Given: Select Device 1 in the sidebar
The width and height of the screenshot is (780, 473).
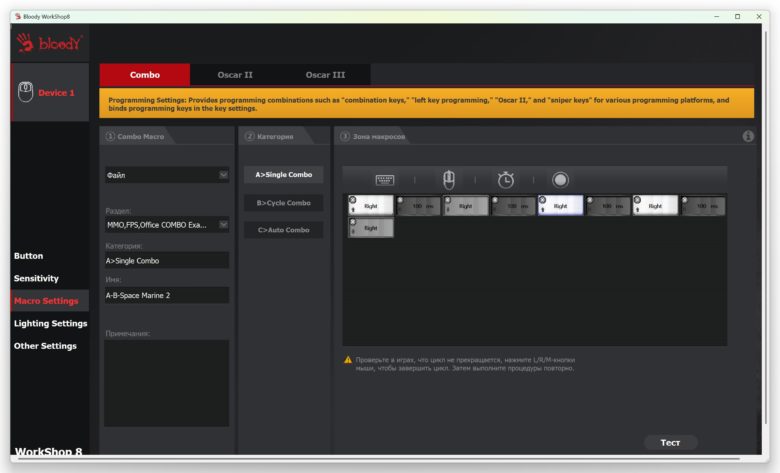Looking at the screenshot, I should coord(50,92).
